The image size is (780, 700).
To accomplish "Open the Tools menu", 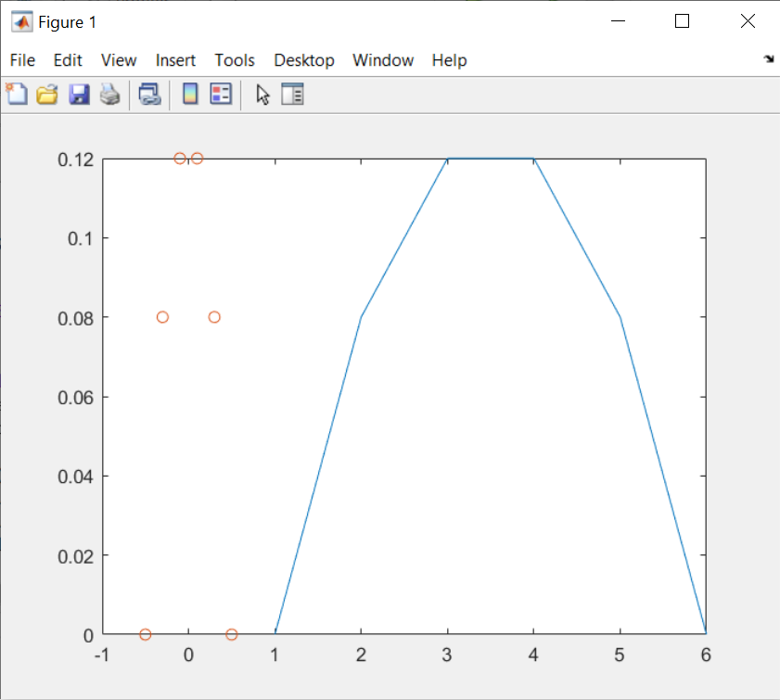I will click(x=234, y=60).
